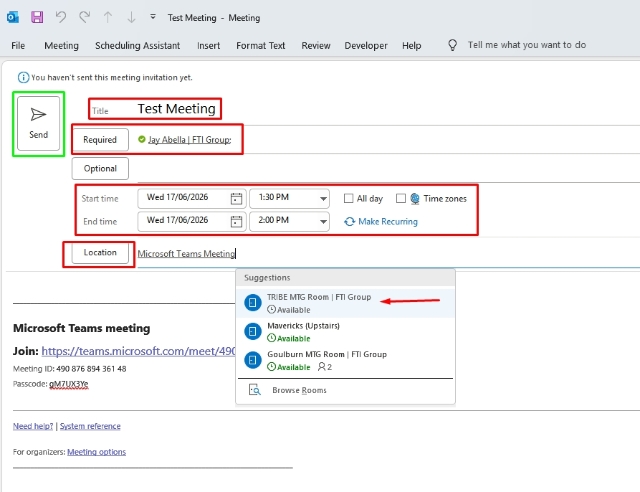Click the Time zones globe icon
This screenshot has width=640, height=492.
[x=415, y=198]
